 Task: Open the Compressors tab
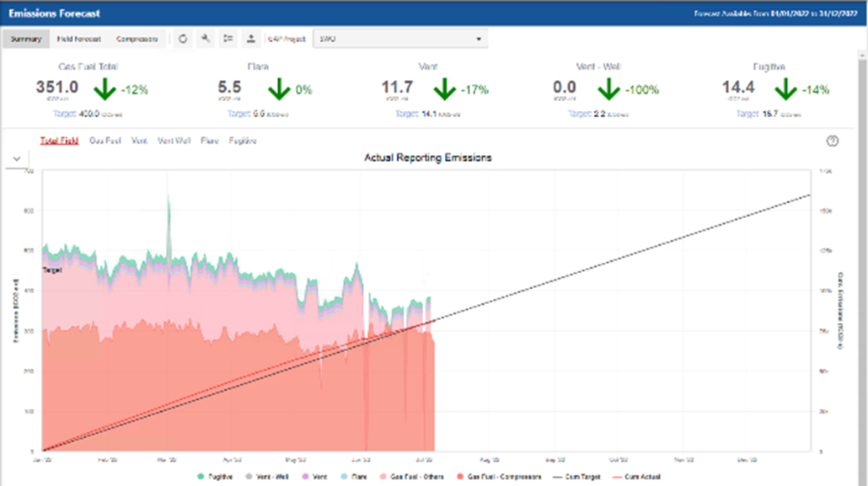(x=137, y=39)
